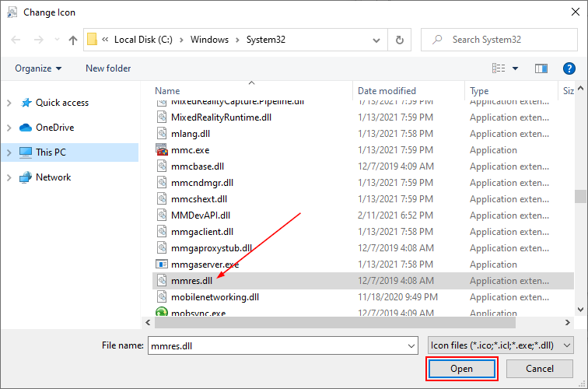The image size is (588, 389).
Task: Close the Change Icon dialog
Action: point(576,12)
